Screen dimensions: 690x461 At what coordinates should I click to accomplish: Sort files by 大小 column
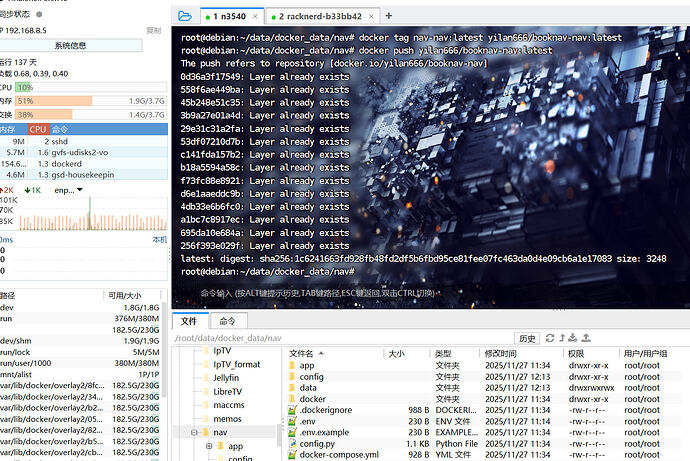tap(407, 353)
